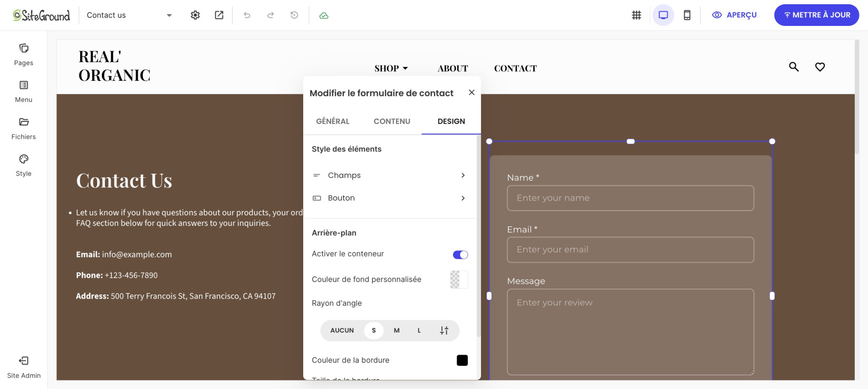
Task: Click the METTRE À JOUR button
Action: click(816, 15)
